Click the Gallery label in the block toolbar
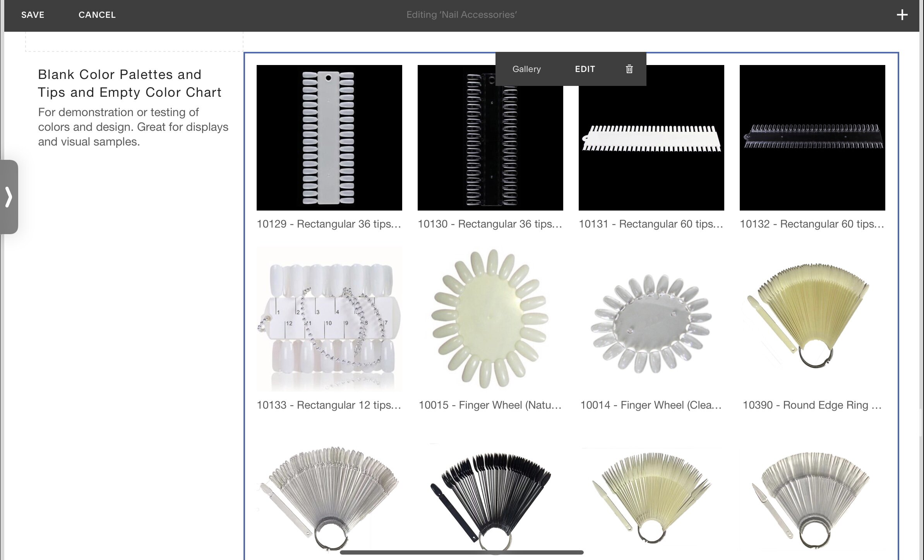This screenshot has width=924, height=560. pos(526,69)
